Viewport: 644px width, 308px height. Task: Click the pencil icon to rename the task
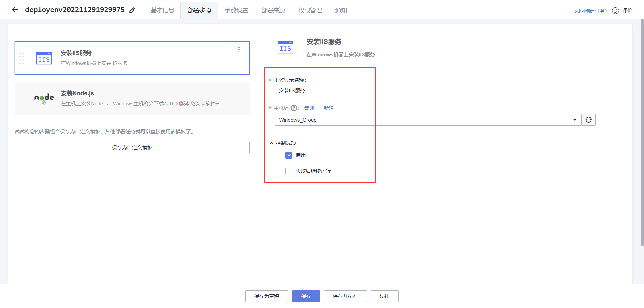tap(132, 10)
